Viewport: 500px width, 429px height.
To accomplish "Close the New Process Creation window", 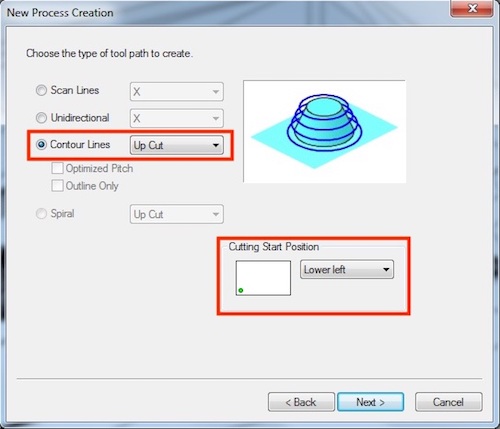I will pos(472,8).
